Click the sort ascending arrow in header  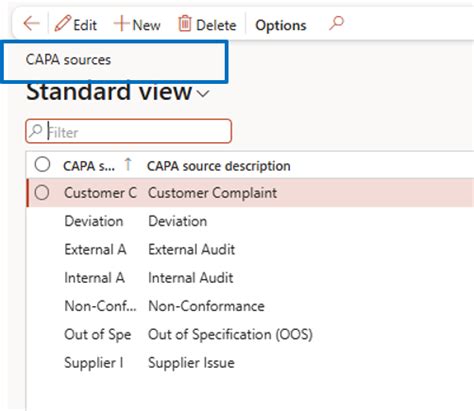pyautogui.click(x=128, y=164)
